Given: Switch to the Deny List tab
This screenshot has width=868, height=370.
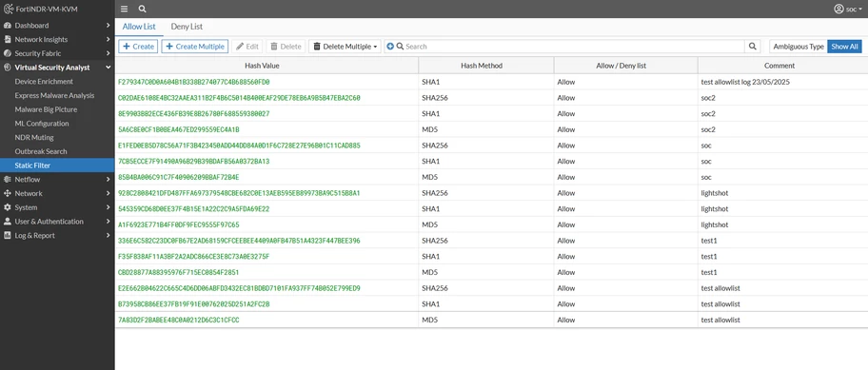Looking at the screenshot, I should coord(187,27).
